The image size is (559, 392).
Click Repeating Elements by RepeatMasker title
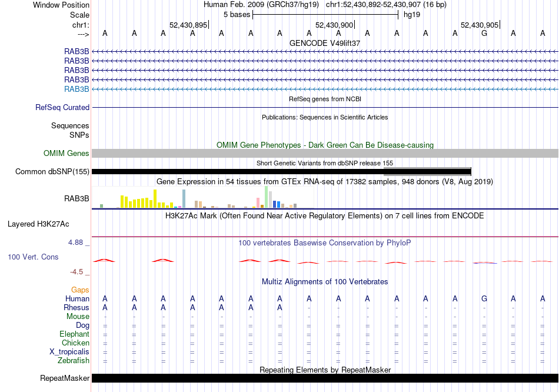click(325, 370)
